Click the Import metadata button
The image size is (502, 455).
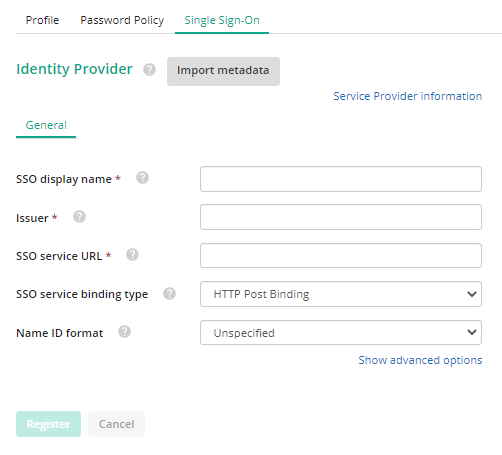click(x=223, y=71)
